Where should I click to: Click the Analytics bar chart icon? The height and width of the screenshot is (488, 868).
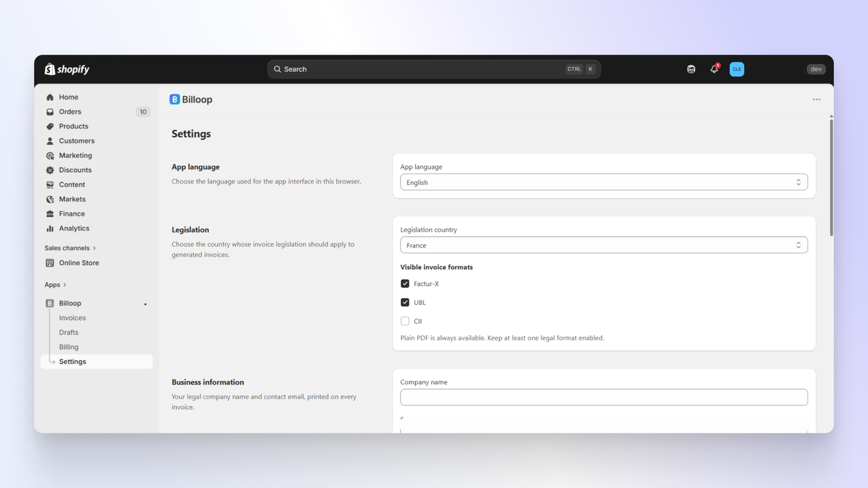50,228
